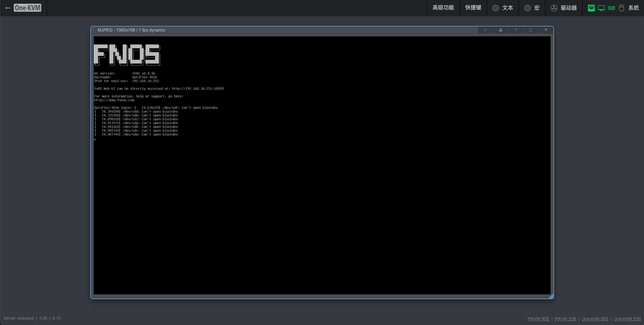The image size is (644, 325).
Task: Open the 文本 text menu
Action: click(x=503, y=8)
